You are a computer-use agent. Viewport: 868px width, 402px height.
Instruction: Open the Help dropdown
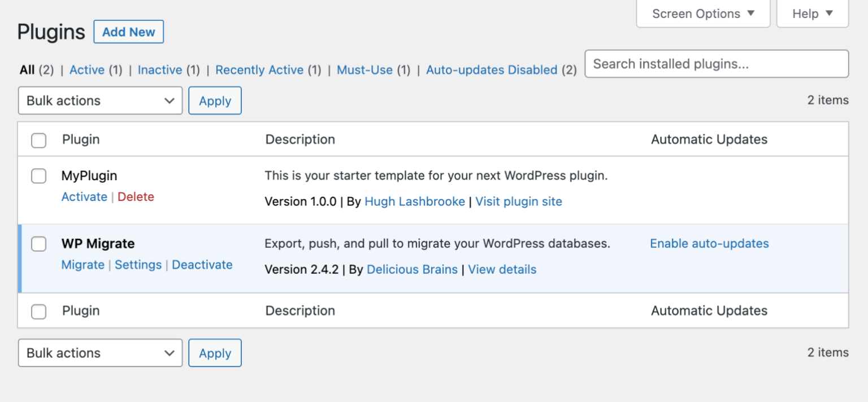tap(812, 13)
